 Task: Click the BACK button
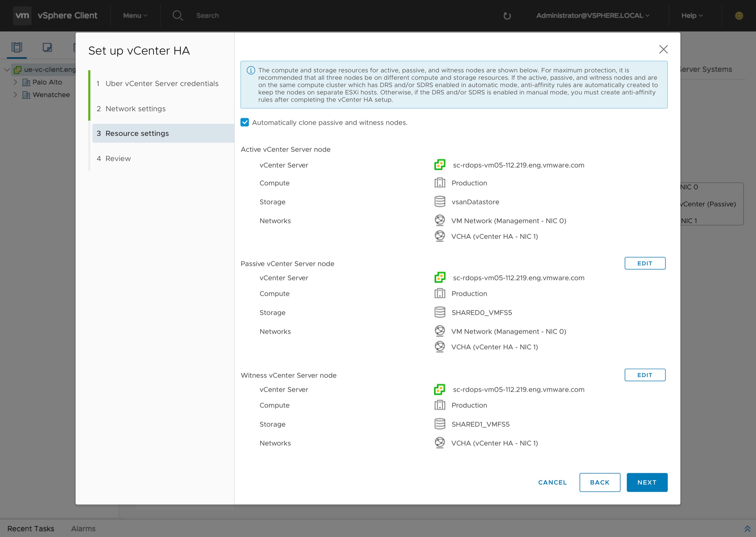pyautogui.click(x=599, y=482)
